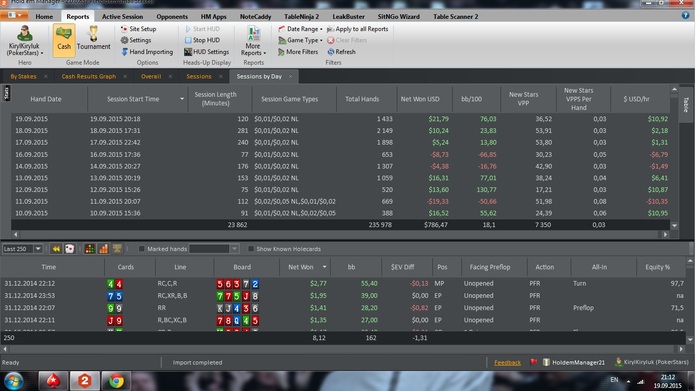Open Windows Start button
Viewport: 700px width, 391px height.
point(14,381)
